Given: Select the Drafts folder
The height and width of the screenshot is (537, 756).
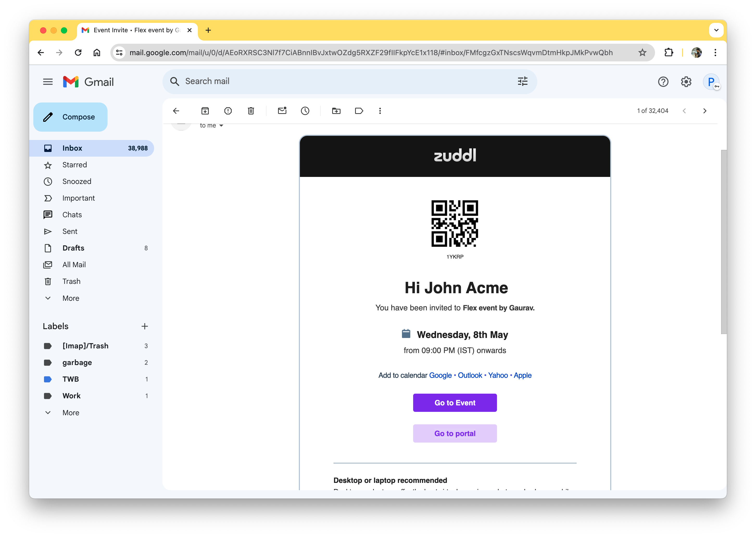Looking at the screenshot, I should pyautogui.click(x=73, y=248).
